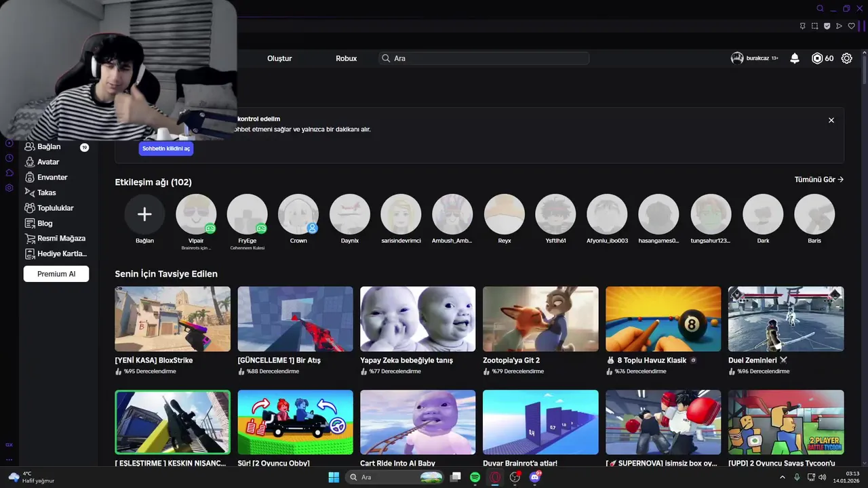Open Hediye Kartları in the left menu
Screen dimensions: 868x488
[56, 254]
